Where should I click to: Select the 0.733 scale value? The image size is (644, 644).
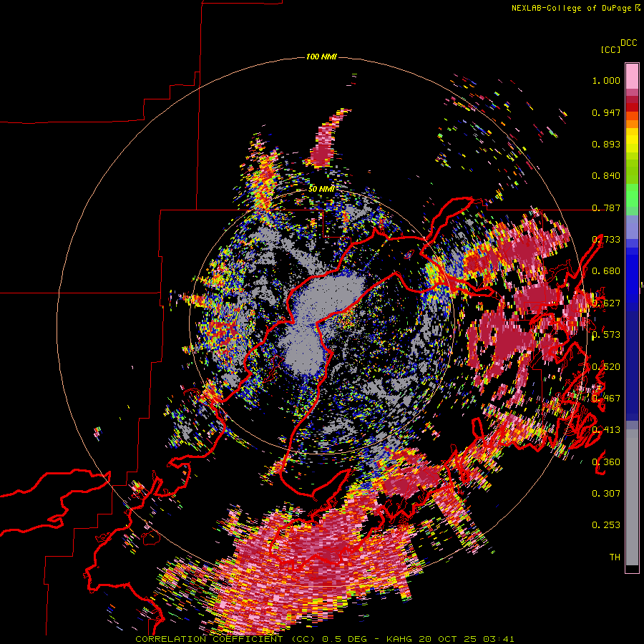pos(606,240)
